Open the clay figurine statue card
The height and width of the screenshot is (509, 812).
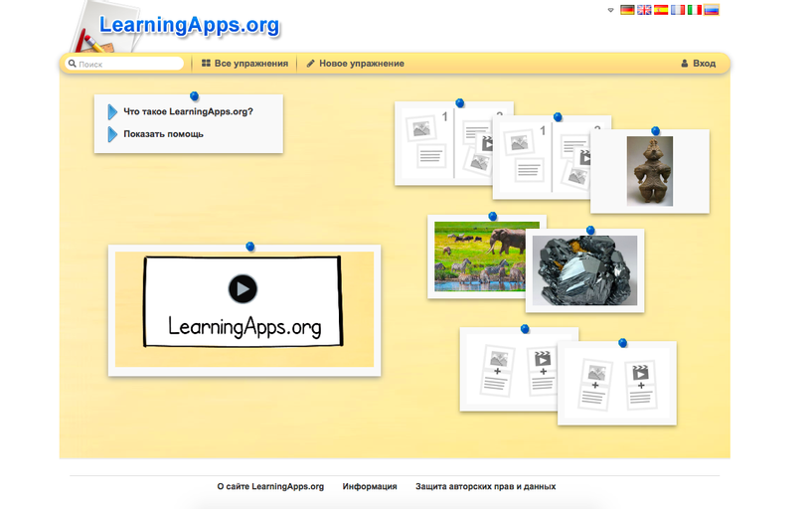point(650,171)
